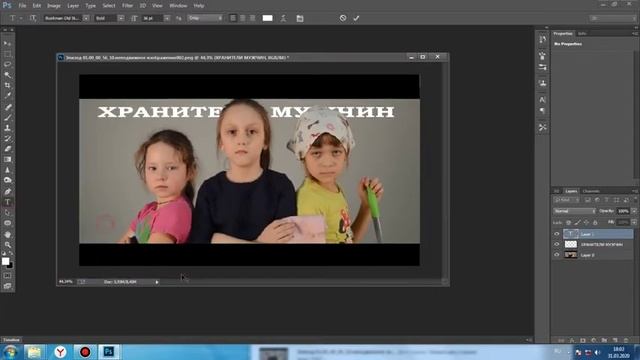This screenshot has width=640, height=360.
Task: Switch to the Channels tab
Action: click(x=591, y=191)
